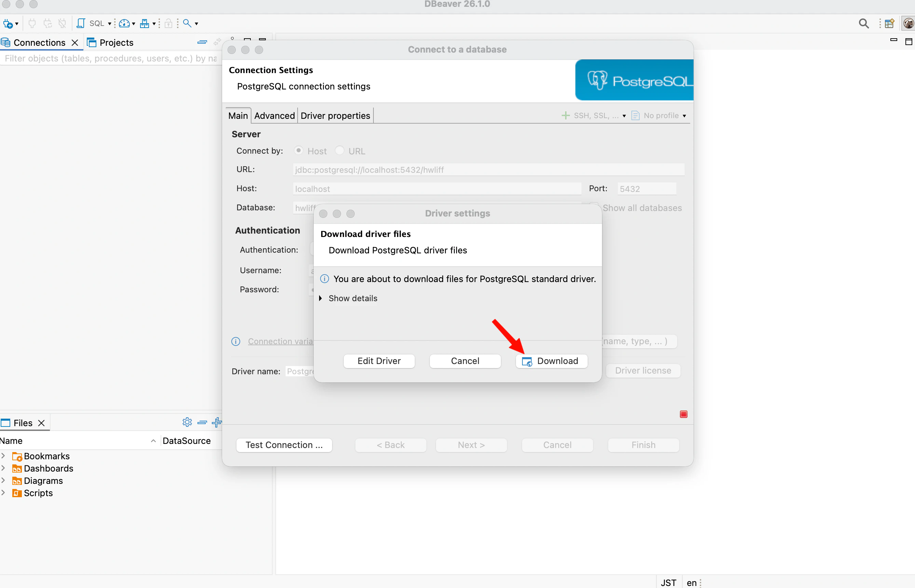
Task: Click the Finish button in connection wizard
Action: coord(643,445)
